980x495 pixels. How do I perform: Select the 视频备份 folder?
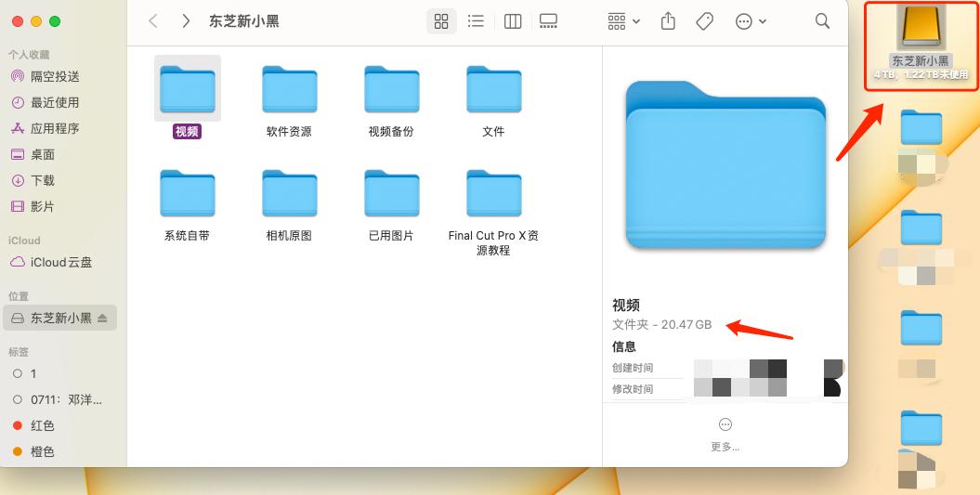[x=391, y=100]
